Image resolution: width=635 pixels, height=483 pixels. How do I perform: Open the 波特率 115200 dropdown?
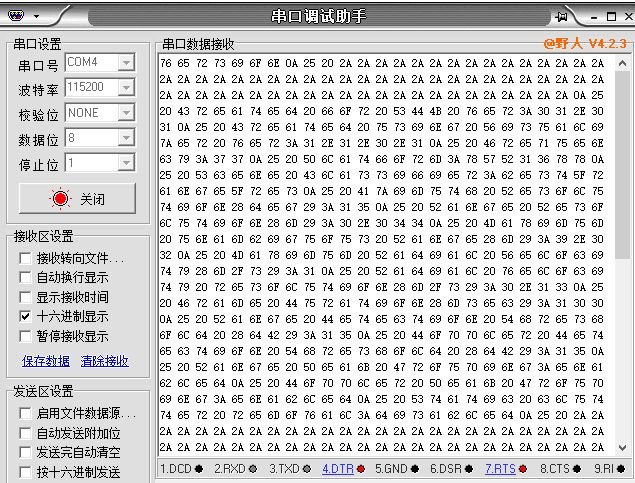tap(126, 87)
